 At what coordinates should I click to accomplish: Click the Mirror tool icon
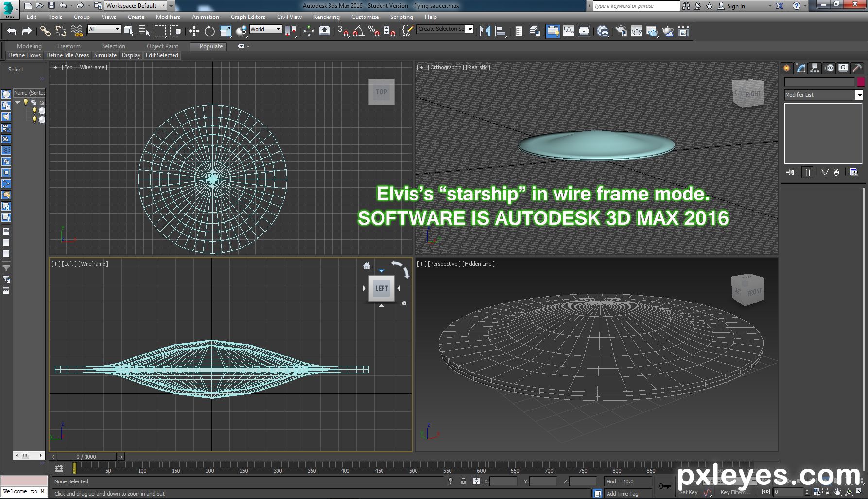point(485,31)
